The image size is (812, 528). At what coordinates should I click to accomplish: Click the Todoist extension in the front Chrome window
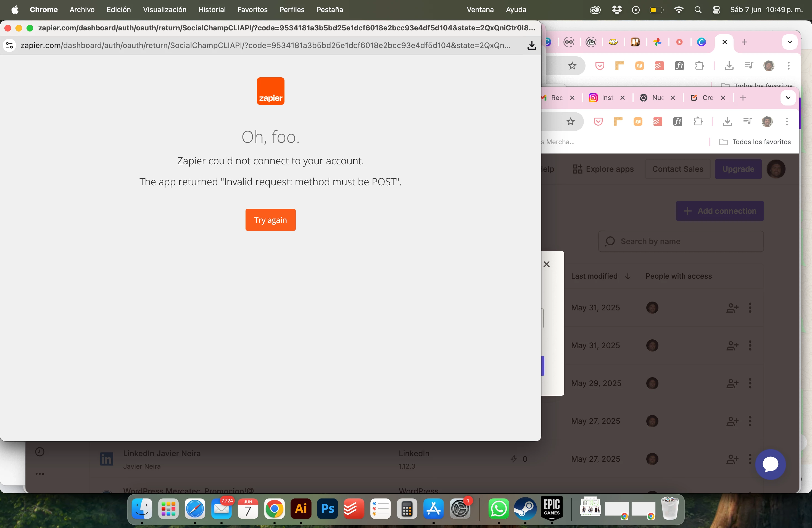point(657,122)
